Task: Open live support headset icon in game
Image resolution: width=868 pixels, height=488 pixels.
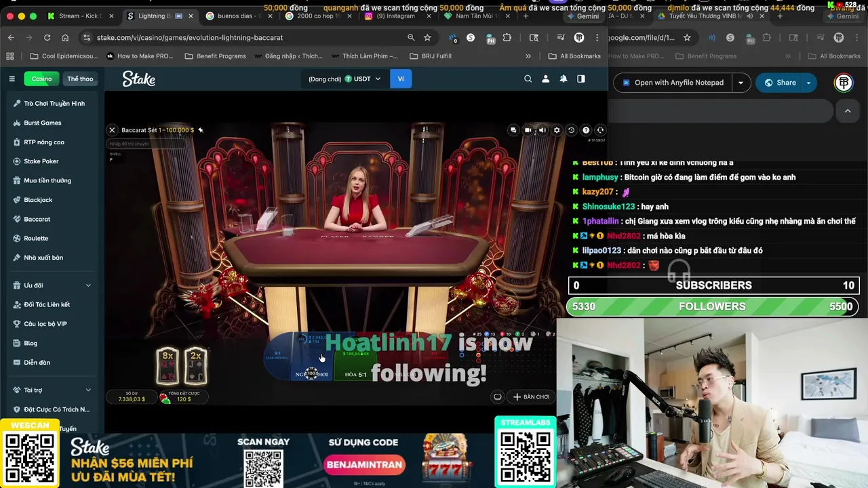Action: [x=600, y=130]
